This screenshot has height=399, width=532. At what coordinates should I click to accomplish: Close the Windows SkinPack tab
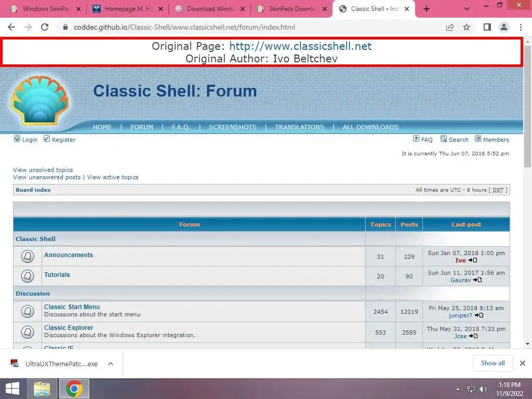point(78,9)
